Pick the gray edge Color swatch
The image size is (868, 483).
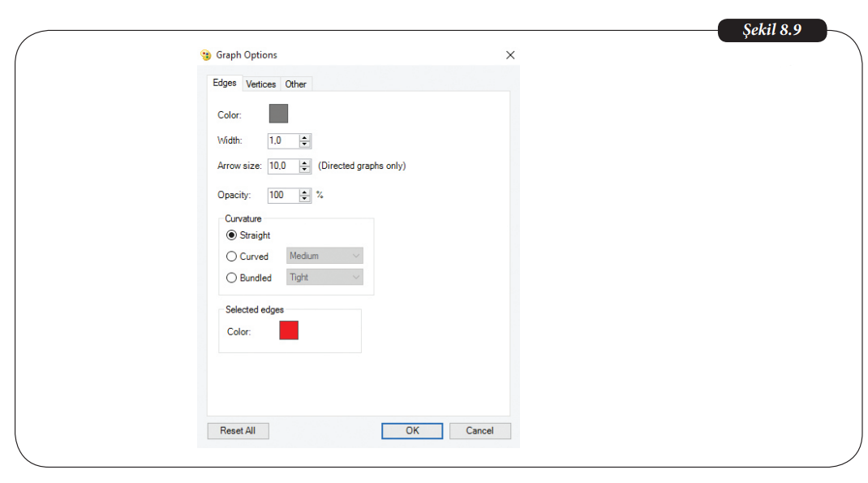click(278, 114)
